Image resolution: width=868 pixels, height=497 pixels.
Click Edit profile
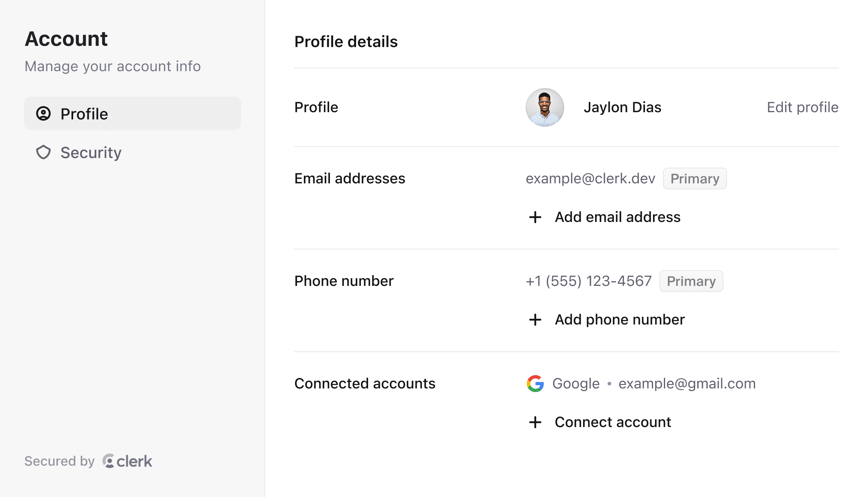pyautogui.click(x=802, y=107)
